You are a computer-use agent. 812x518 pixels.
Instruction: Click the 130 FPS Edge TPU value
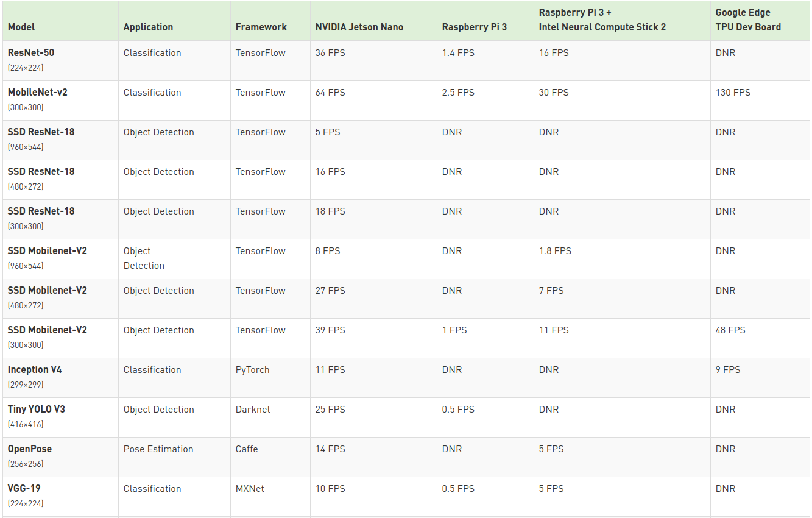click(733, 93)
